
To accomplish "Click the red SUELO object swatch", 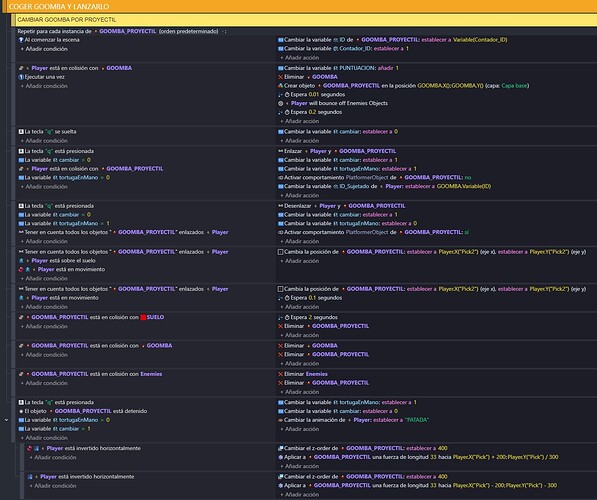I will (143, 317).
